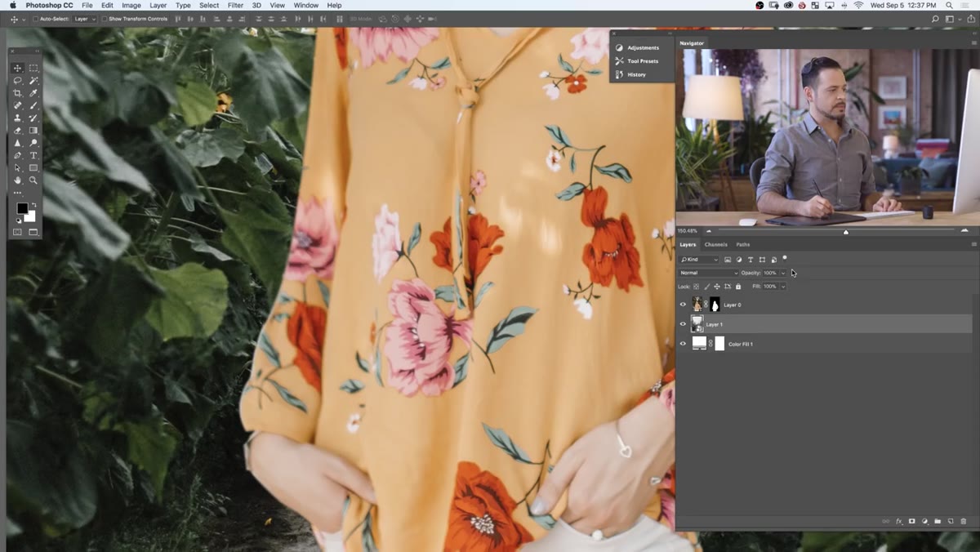This screenshot has width=980, height=552.
Task: Enable the Auto-Select checkbox
Action: tap(35, 19)
